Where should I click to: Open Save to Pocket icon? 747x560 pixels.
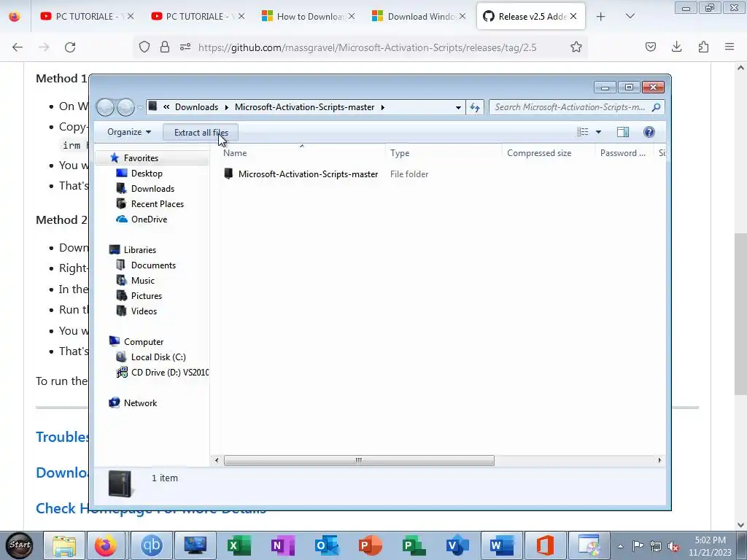tap(650, 47)
